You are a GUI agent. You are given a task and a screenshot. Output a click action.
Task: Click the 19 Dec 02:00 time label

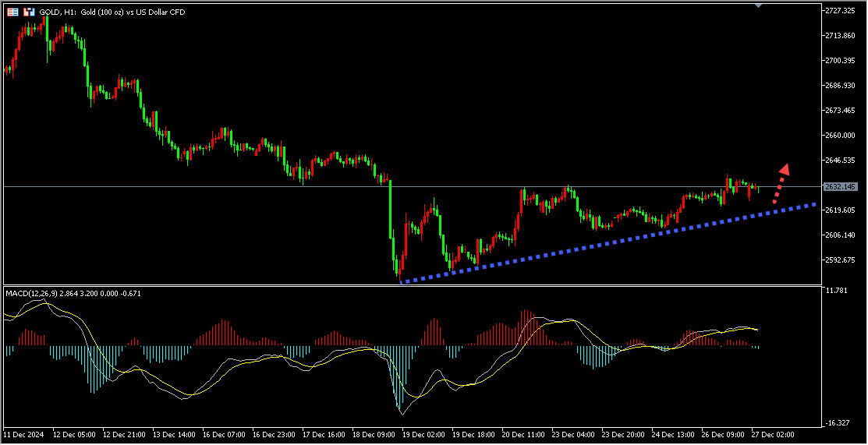(423, 435)
